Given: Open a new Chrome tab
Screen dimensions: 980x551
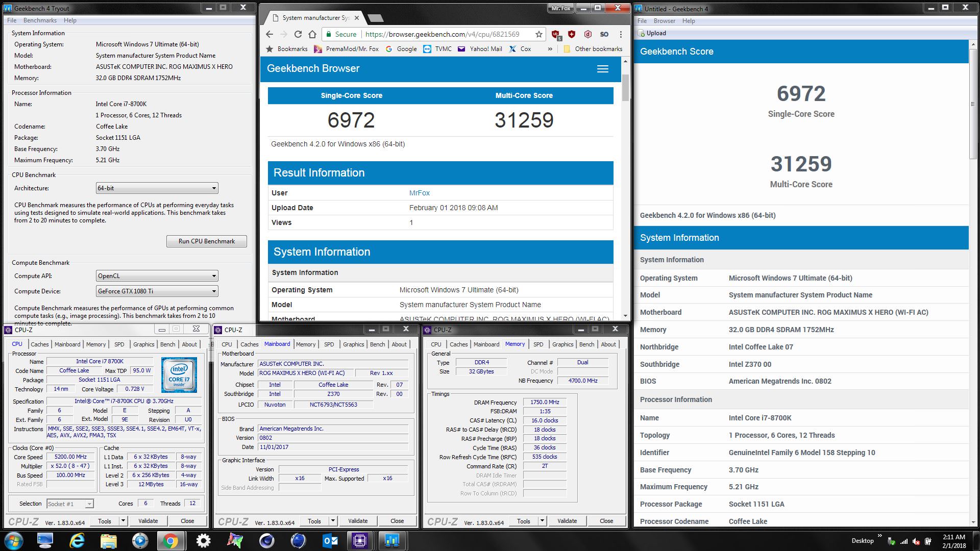Looking at the screenshot, I should (376, 18).
